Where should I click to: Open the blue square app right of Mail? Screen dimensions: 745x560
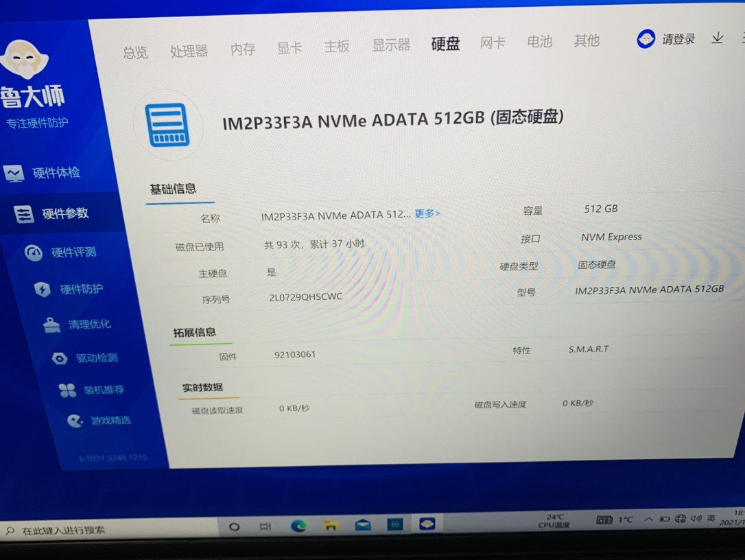pos(395,524)
